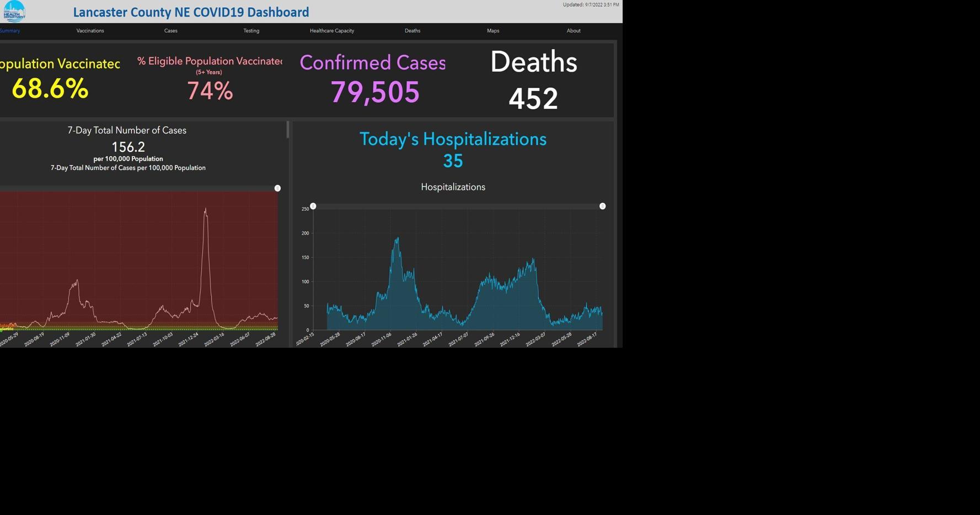Select the 68.6% population vaccinated value
Image resolution: width=980 pixels, height=515 pixels.
tap(50, 89)
